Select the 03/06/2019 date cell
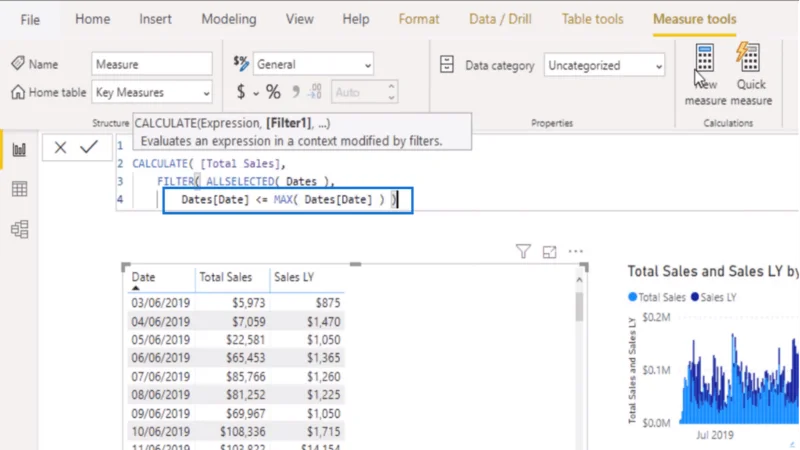800x450 pixels. [160, 303]
